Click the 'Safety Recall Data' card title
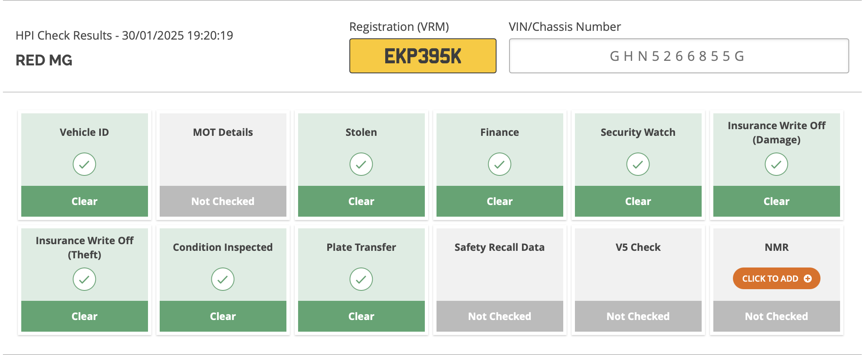The width and height of the screenshot is (868, 355). click(x=499, y=247)
